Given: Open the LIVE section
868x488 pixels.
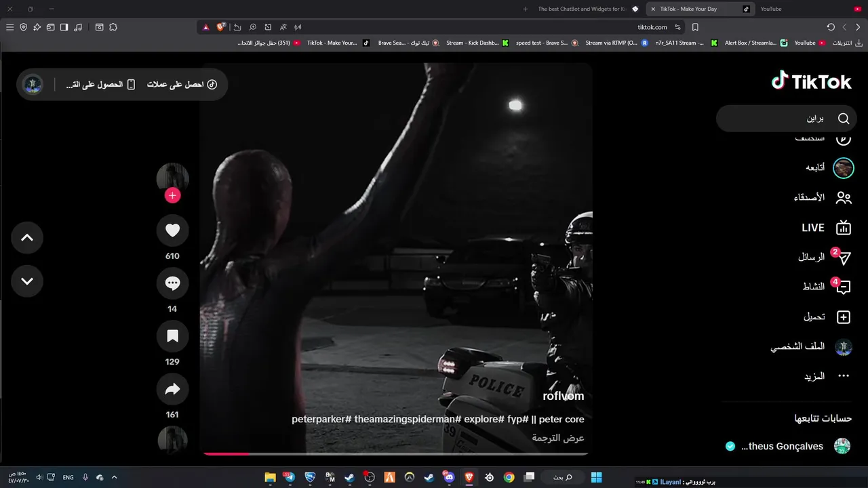Looking at the screenshot, I should point(825,228).
